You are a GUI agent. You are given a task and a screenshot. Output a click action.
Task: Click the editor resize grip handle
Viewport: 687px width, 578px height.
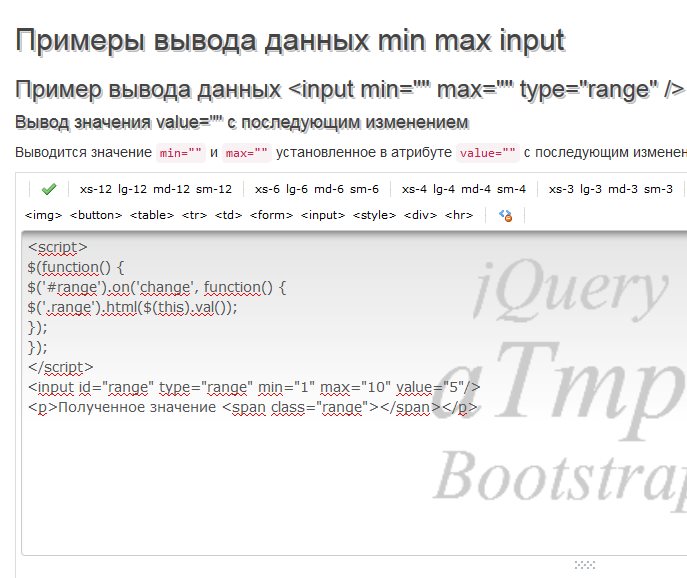[584, 565]
